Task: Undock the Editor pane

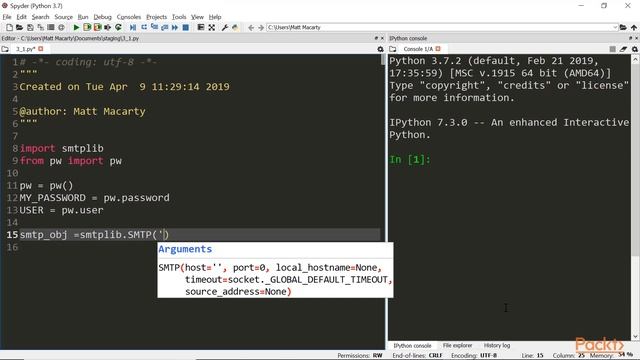Action: click(376, 38)
